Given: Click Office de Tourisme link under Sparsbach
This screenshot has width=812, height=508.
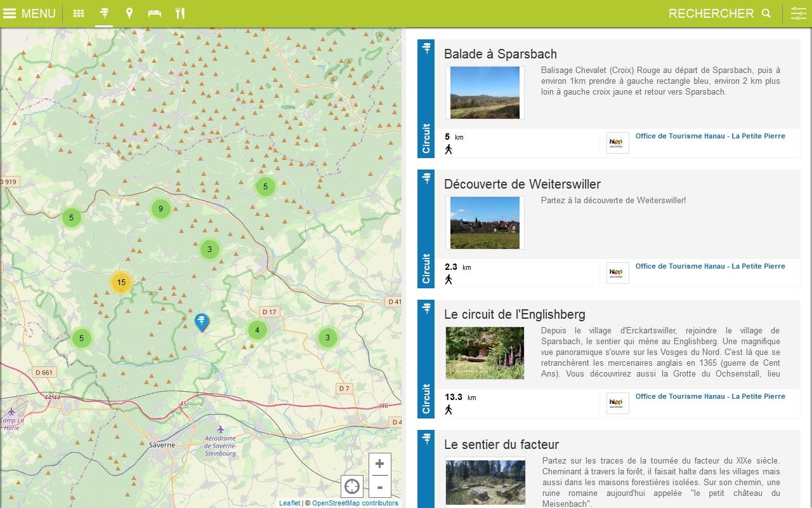Looking at the screenshot, I should [x=710, y=136].
